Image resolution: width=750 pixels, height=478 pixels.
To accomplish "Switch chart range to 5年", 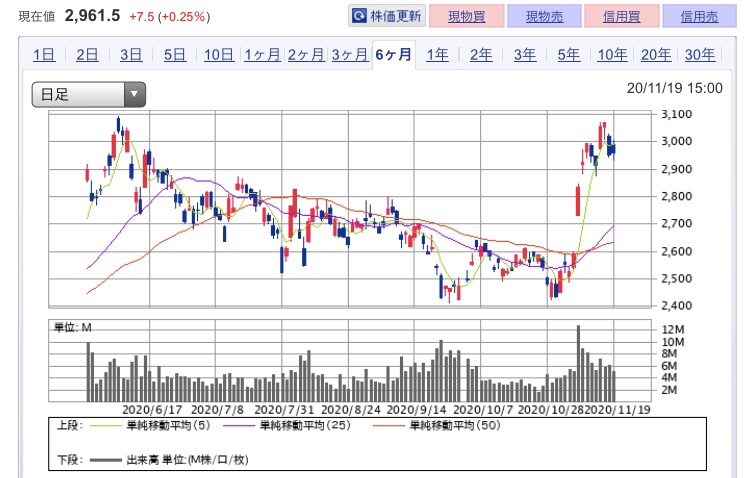I will coord(569,55).
